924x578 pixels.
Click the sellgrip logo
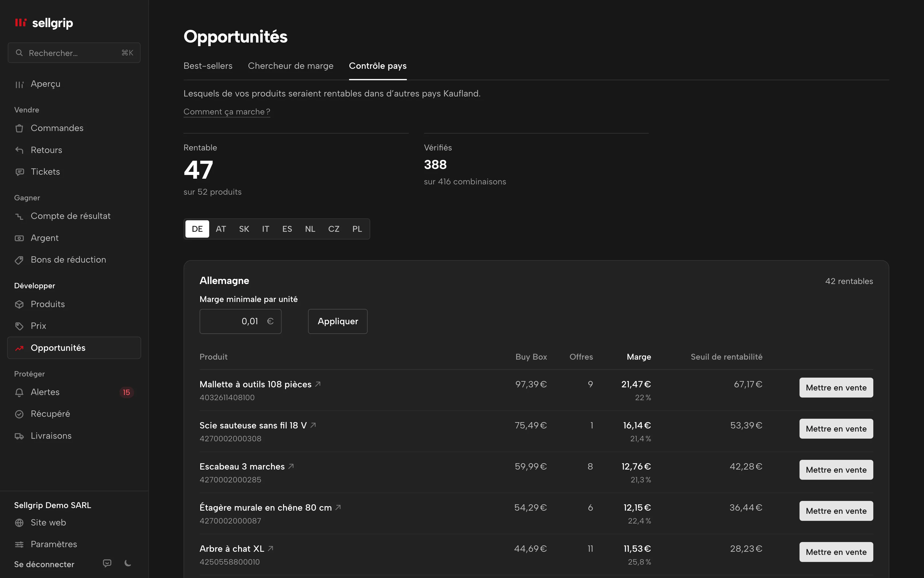[x=44, y=23]
